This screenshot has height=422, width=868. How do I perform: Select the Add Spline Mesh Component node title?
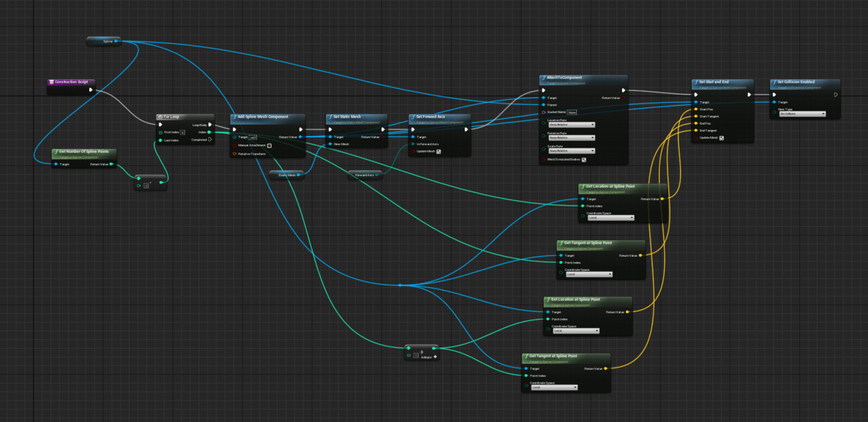pyautogui.click(x=262, y=117)
